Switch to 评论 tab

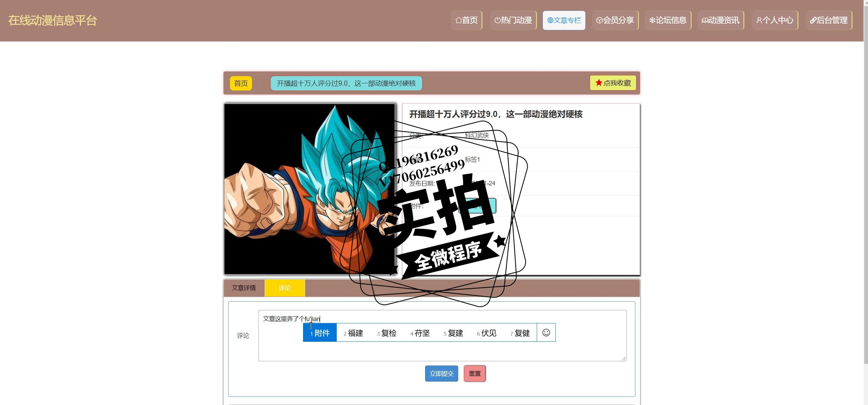tap(285, 288)
